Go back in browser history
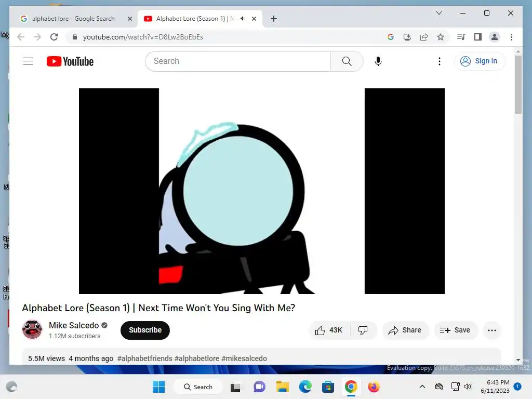 (21, 37)
